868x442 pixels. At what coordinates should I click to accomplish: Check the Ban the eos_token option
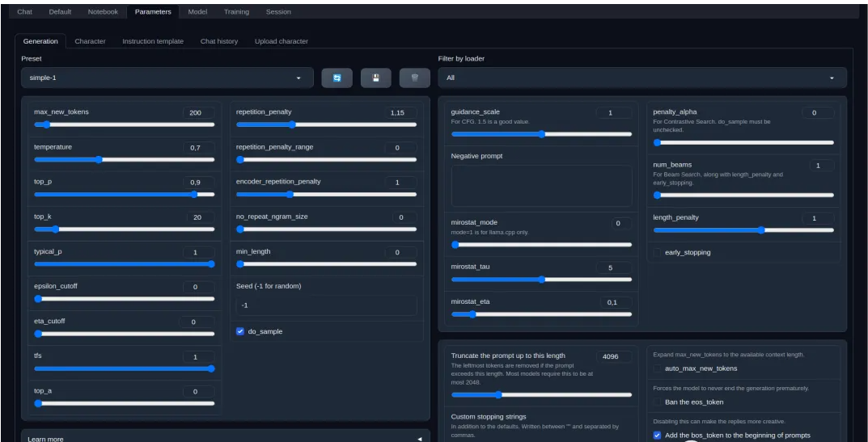(x=657, y=402)
